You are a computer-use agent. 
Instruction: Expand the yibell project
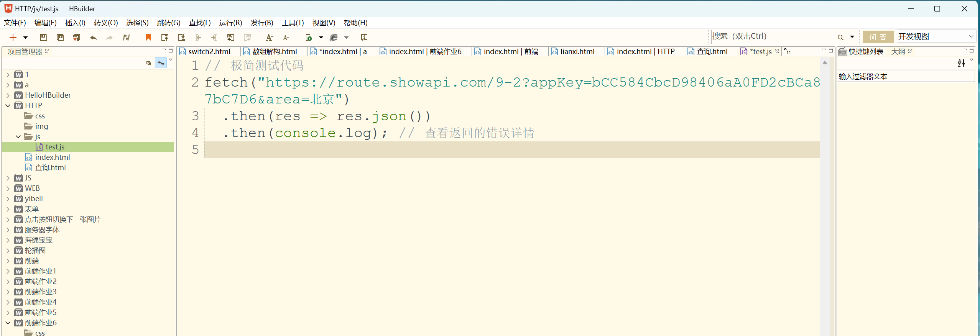pos(8,199)
